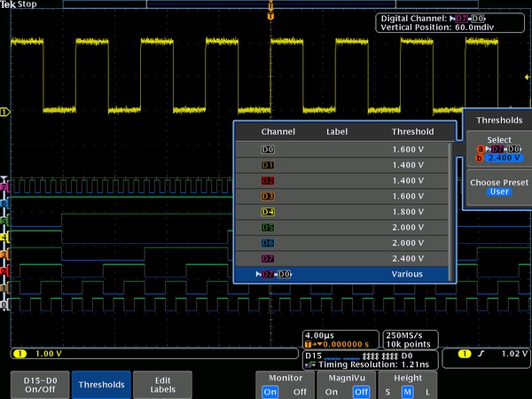Image resolution: width=532 pixels, height=399 pixels.
Task: Turn Monitor On
Action: pos(272,391)
